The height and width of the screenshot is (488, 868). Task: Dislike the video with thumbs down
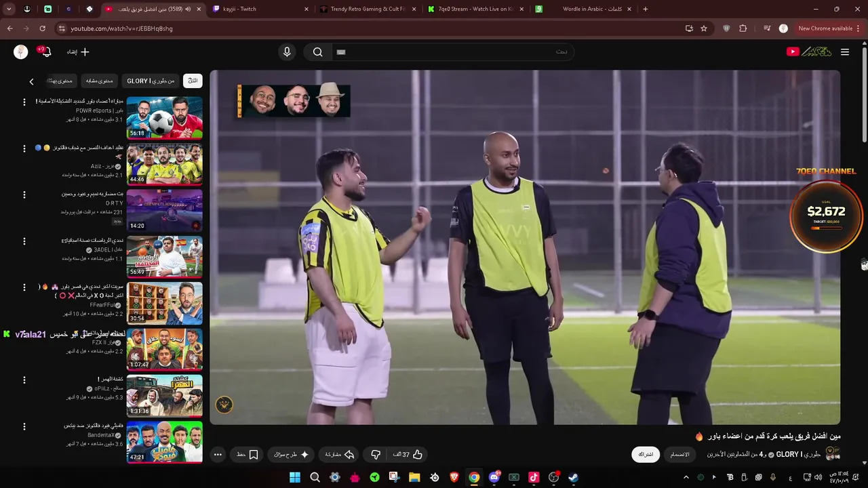pos(376,455)
